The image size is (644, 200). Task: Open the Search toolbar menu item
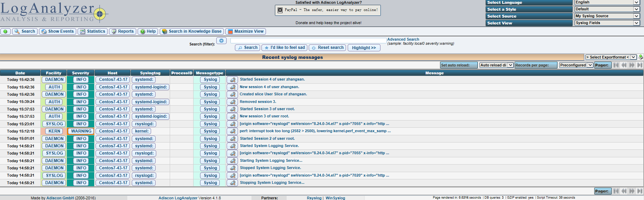click(25, 31)
